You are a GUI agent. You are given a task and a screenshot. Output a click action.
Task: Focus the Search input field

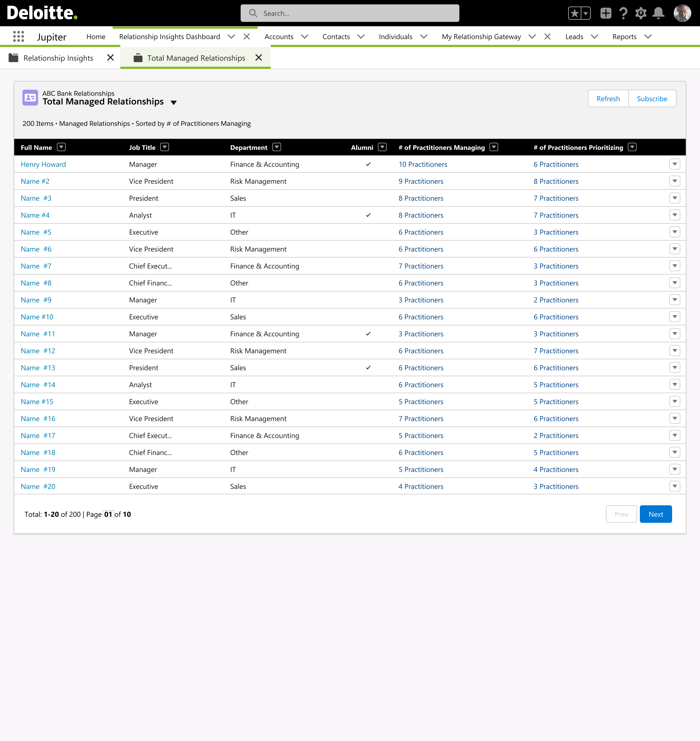[350, 13]
